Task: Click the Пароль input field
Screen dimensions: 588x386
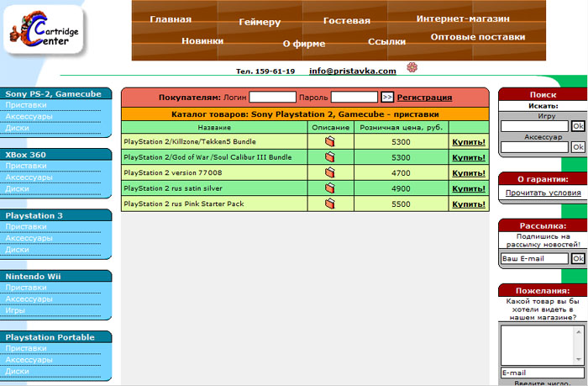Action: click(354, 98)
